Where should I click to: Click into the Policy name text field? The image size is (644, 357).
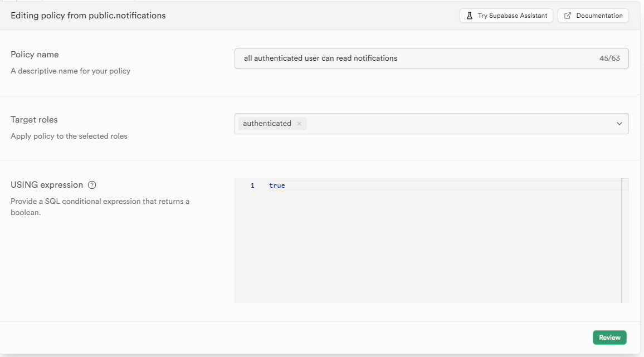tap(412, 58)
